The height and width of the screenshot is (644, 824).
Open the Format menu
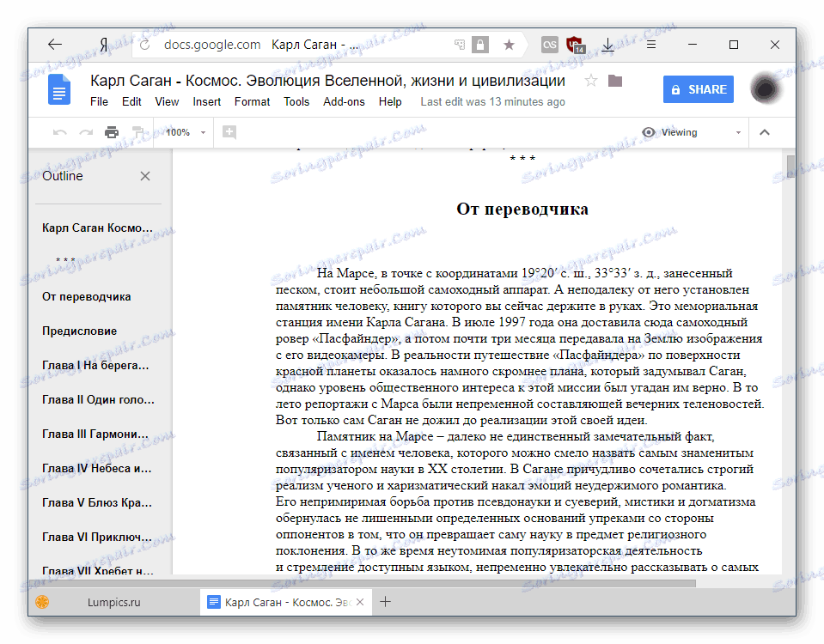click(253, 102)
